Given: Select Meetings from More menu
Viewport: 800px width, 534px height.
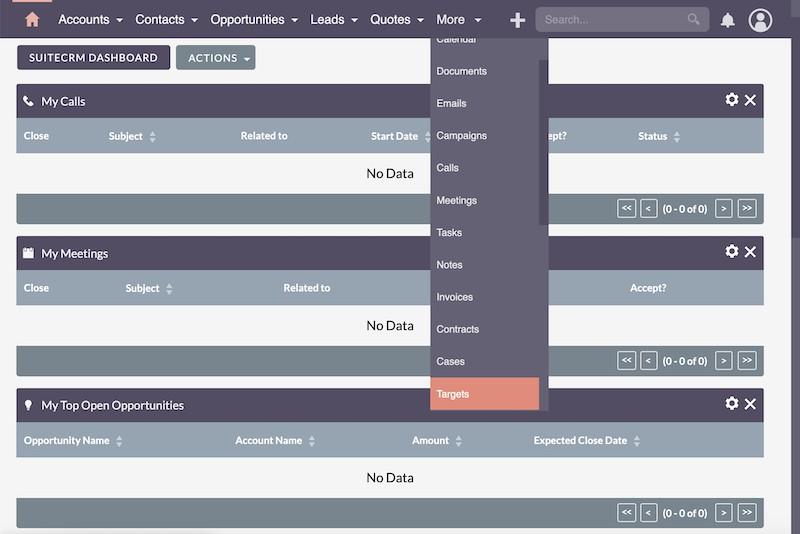Looking at the screenshot, I should click(485, 200).
